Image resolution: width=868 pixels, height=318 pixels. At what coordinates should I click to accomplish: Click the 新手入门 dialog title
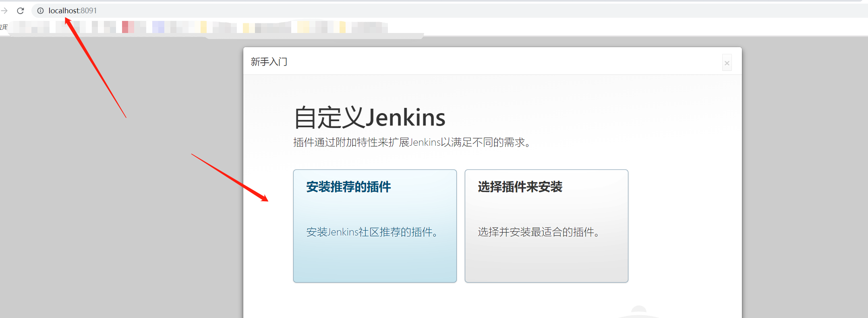(269, 62)
